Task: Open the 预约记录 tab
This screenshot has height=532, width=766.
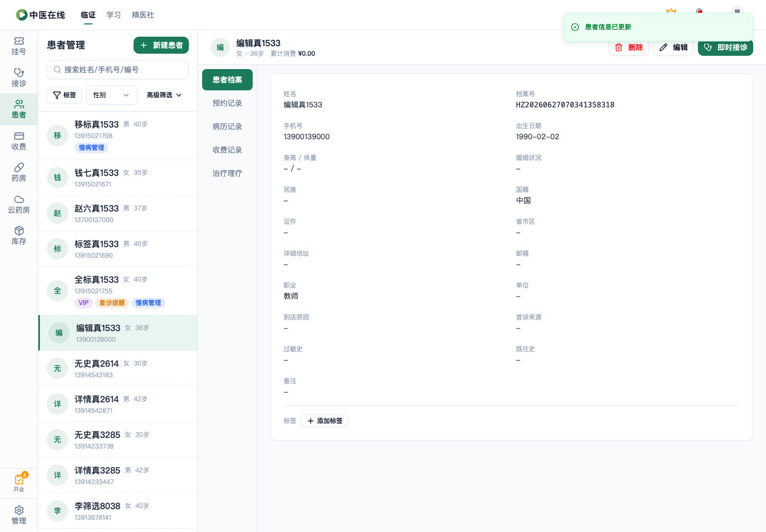Action: click(x=227, y=103)
